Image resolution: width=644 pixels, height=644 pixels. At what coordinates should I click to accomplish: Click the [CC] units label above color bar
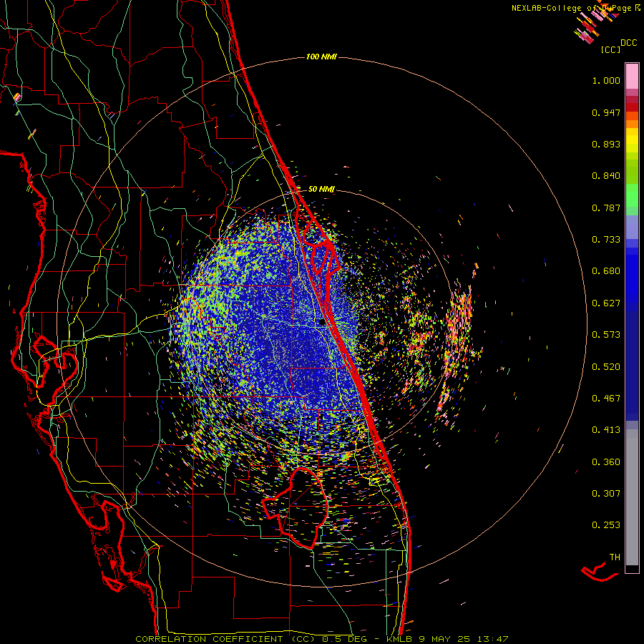tap(610, 49)
